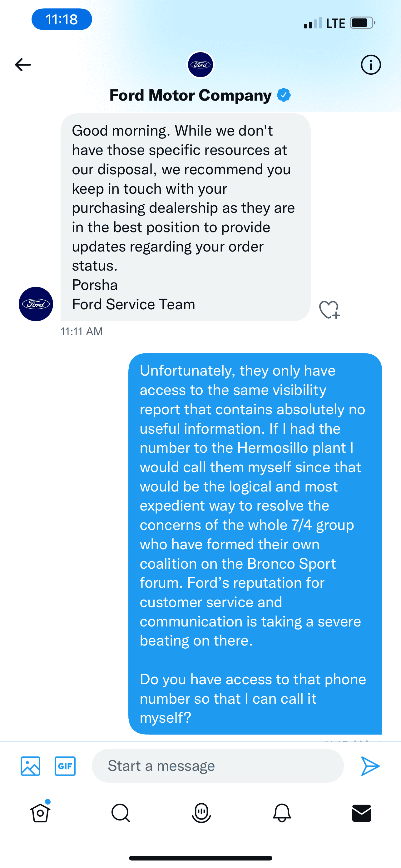Image resolution: width=401 pixels, height=868 pixels.
Task: Go to the Home tab
Action: click(x=40, y=813)
